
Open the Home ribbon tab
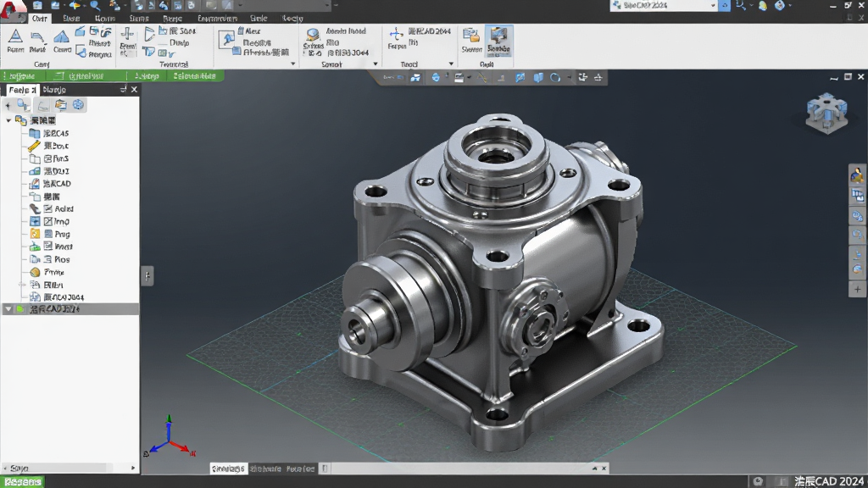[x=104, y=19]
